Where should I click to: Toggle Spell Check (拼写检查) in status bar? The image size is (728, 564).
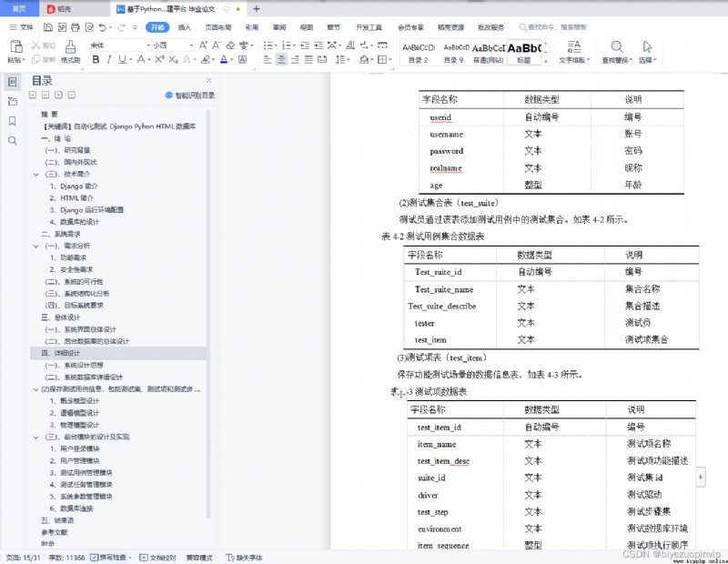pyautogui.click(x=108, y=558)
